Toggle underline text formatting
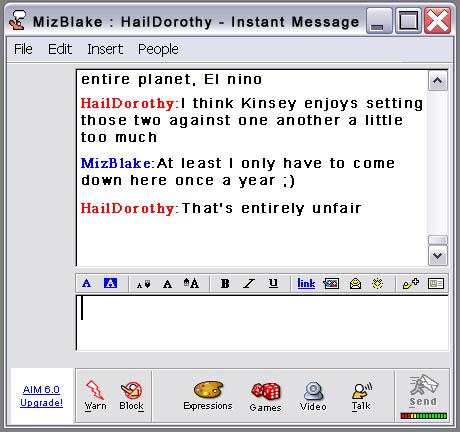 tap(273, 284)
